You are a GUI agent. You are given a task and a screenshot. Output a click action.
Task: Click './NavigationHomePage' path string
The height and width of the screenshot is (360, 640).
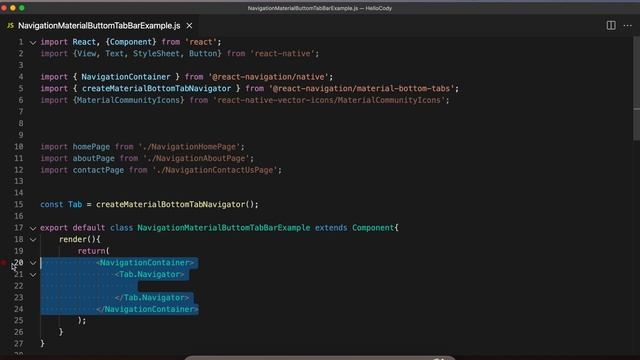[x=189, y=147]
